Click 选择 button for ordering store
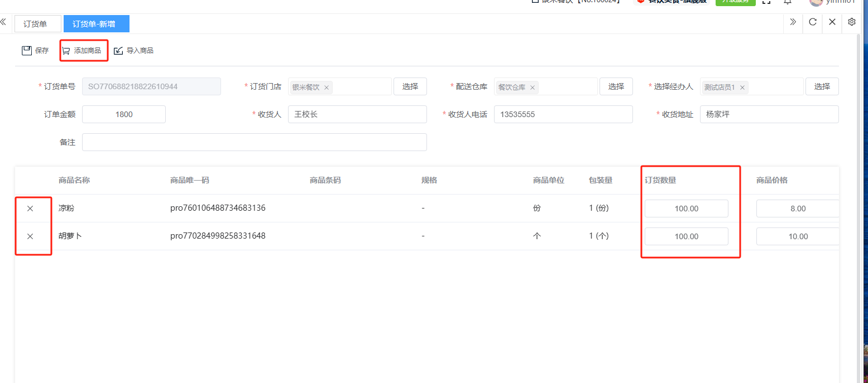This screenshot has width=868, height=383. click(x=410, y=86)
